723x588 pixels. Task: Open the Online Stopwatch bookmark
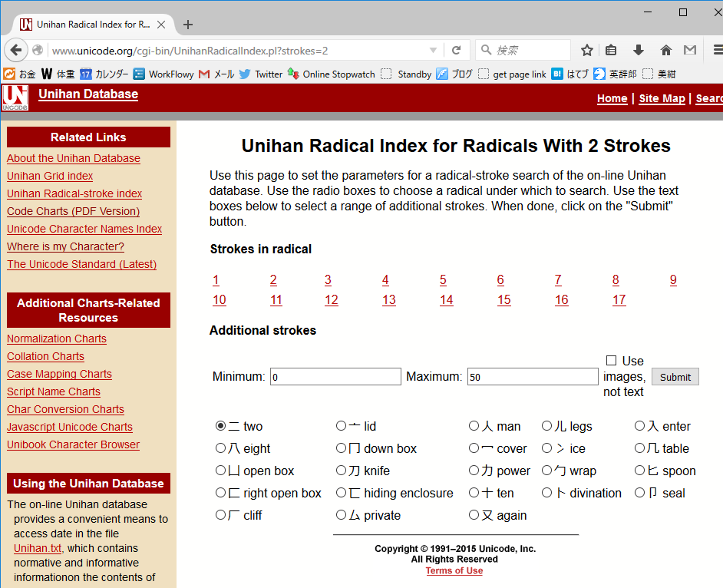(331, 74)
